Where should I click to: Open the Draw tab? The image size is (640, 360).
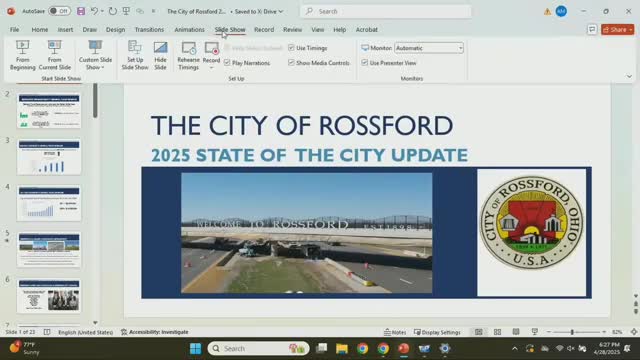click(x=89, y=29)
